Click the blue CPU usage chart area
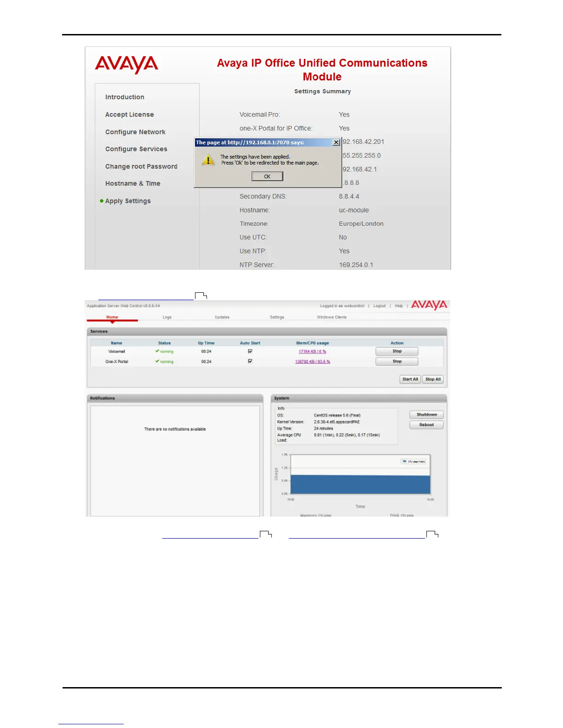 coord(361,484)
